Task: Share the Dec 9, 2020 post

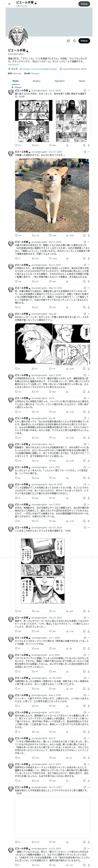Action: point(89,258)
